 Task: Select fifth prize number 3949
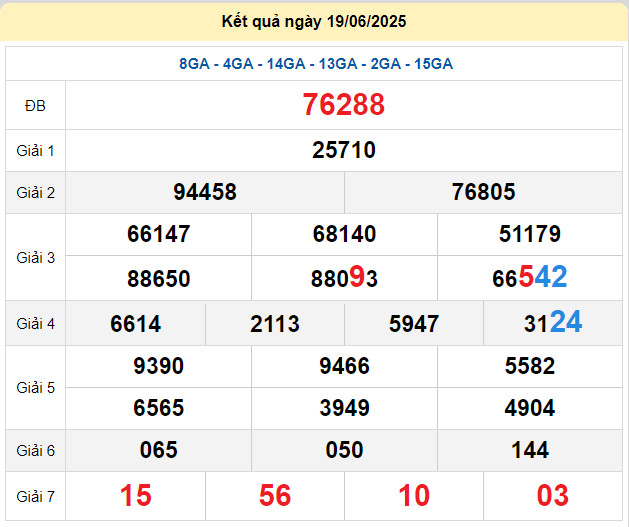(x=344, y=408)
